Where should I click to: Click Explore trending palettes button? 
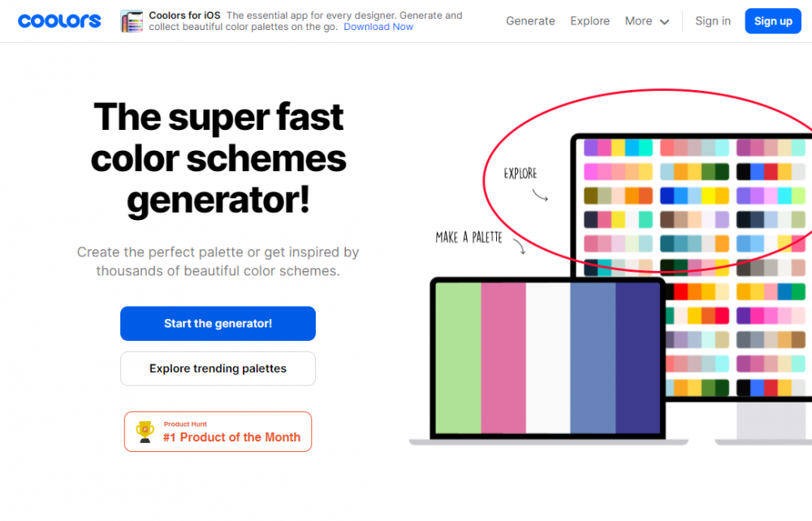tap(218, 368)
